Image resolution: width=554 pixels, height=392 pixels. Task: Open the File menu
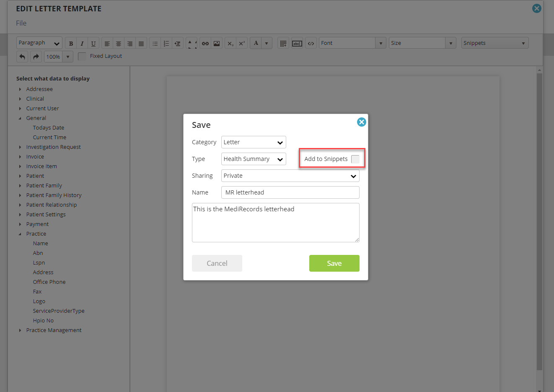click(21, 23)
